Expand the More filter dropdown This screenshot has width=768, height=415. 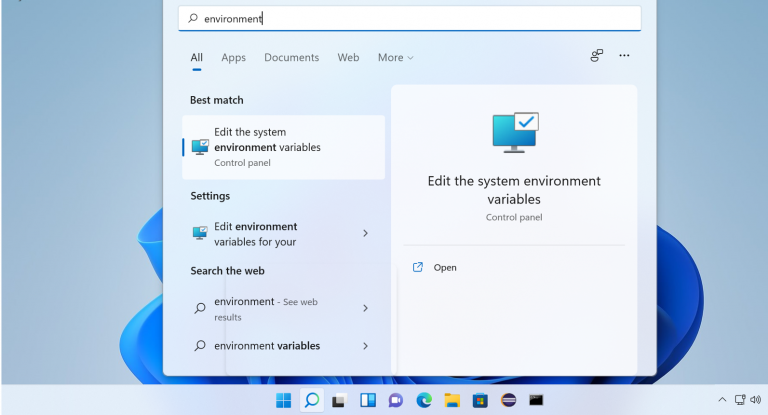click(395, 58)
